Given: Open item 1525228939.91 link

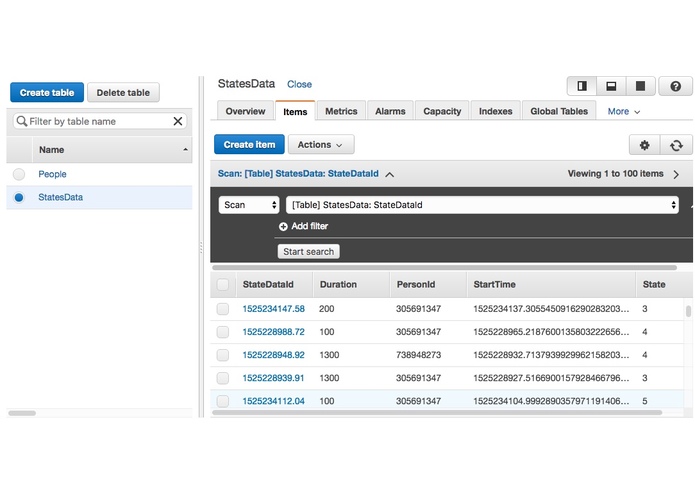Looking at the screenshot, I should pyautogui.click(x=273, y=378).
